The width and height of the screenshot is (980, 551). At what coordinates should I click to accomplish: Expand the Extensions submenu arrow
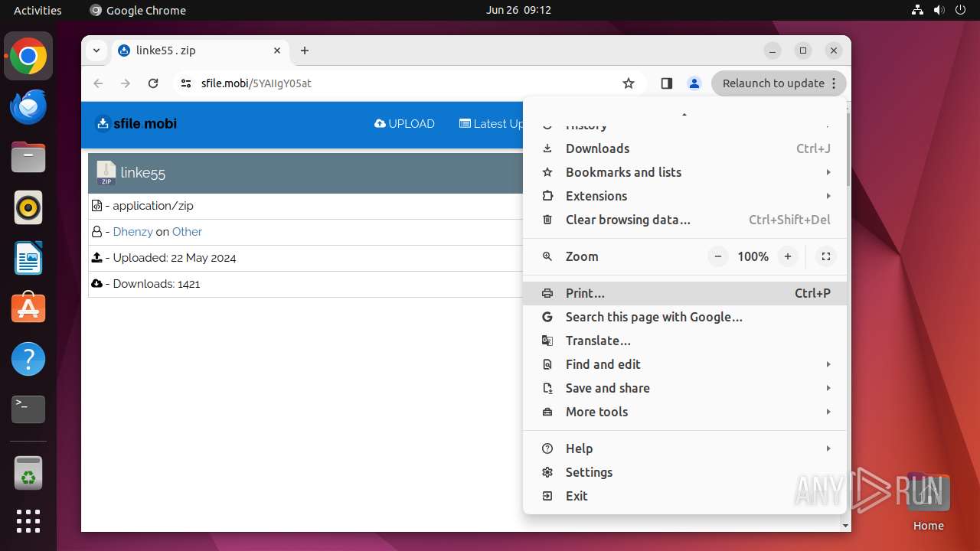coord(828,196)
